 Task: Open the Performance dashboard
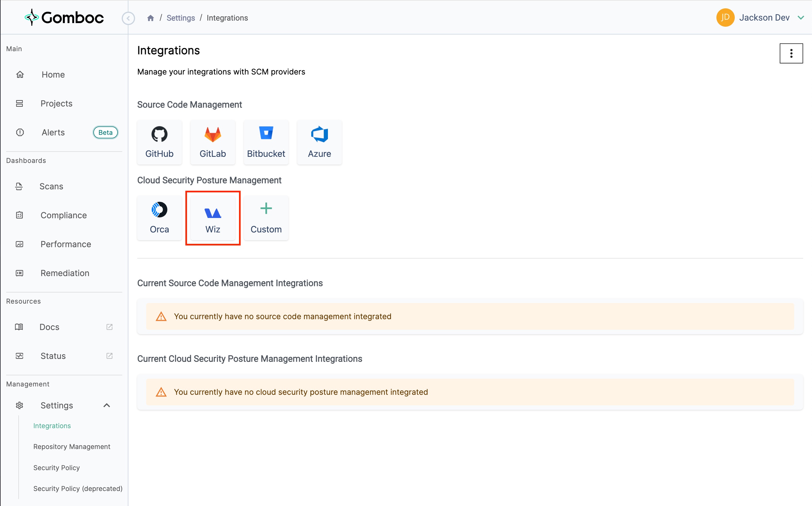point(66,244)
